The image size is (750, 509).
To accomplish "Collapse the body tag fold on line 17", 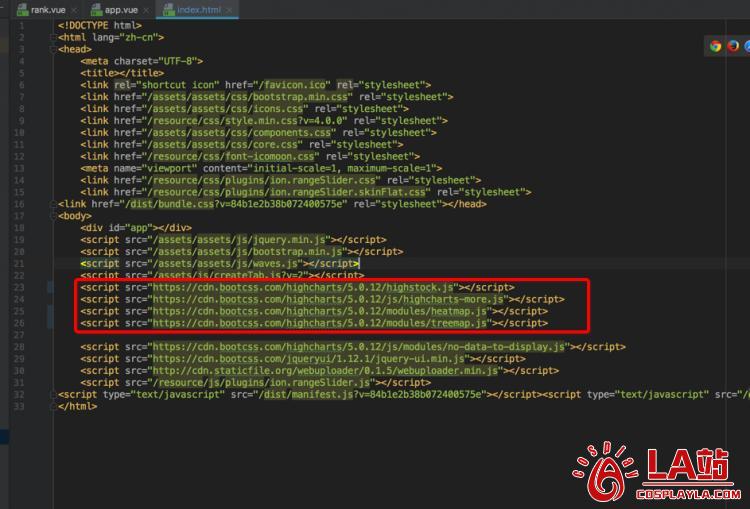I will [53, 216].
